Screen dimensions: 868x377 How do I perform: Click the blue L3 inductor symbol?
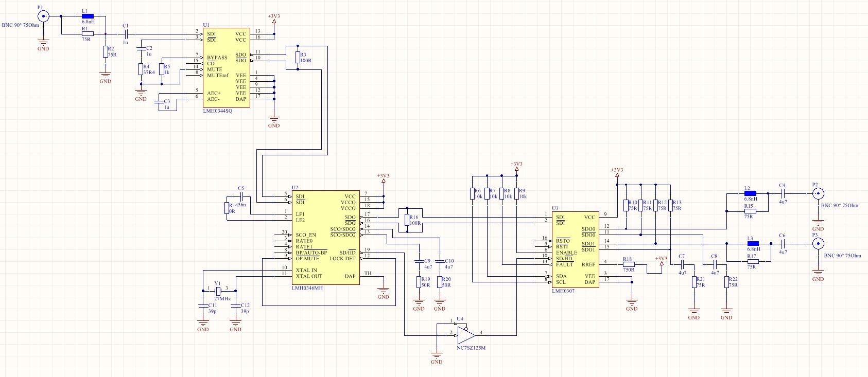pyautogui.click(x=753, y=244)
